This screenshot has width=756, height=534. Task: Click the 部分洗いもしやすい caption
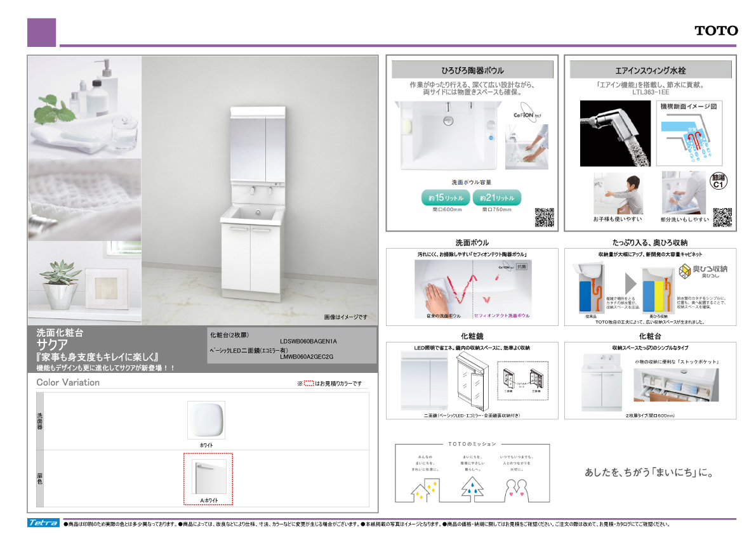pos(685,219)
